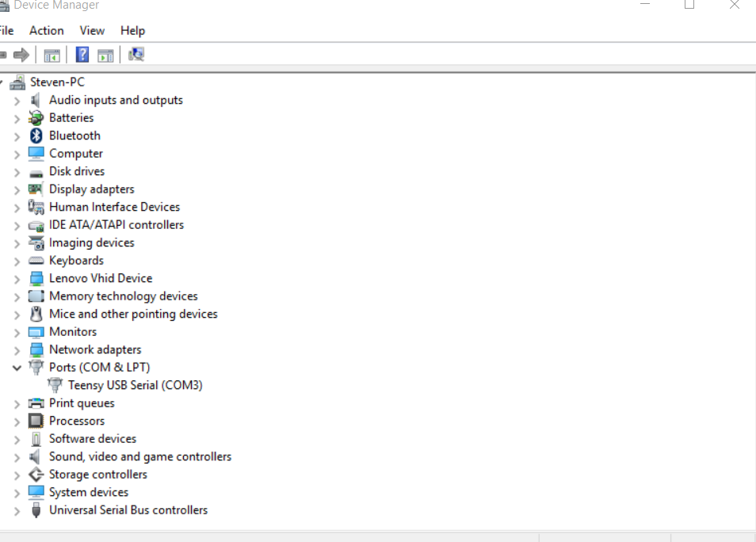
Task: Click the Network adapters icon
Action: (x=36, y=350)
